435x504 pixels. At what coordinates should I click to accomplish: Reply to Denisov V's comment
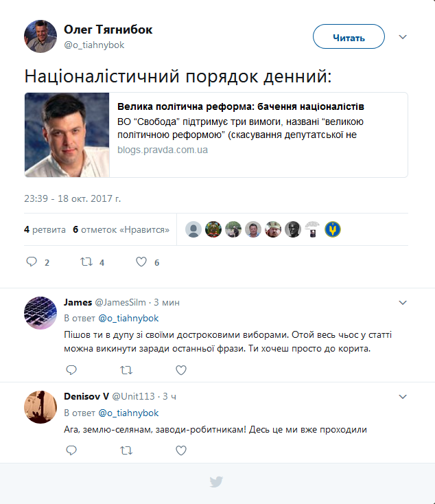[71, 450]
